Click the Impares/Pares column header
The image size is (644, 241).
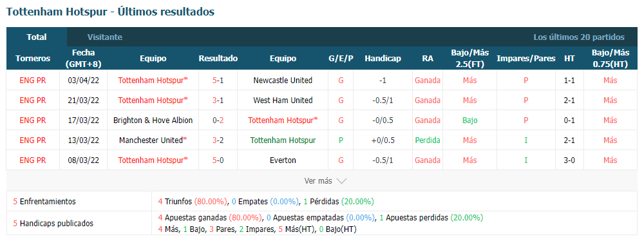tap(526, 59)
